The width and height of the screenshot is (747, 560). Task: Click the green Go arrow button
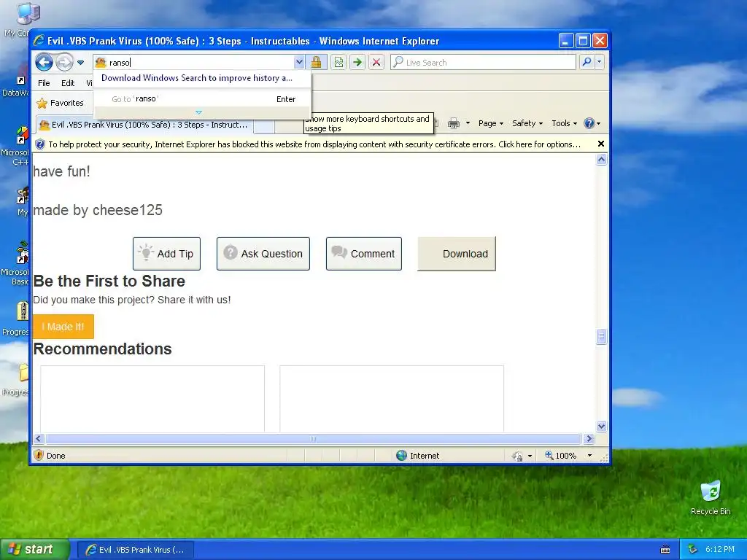(x=357, y=63)
